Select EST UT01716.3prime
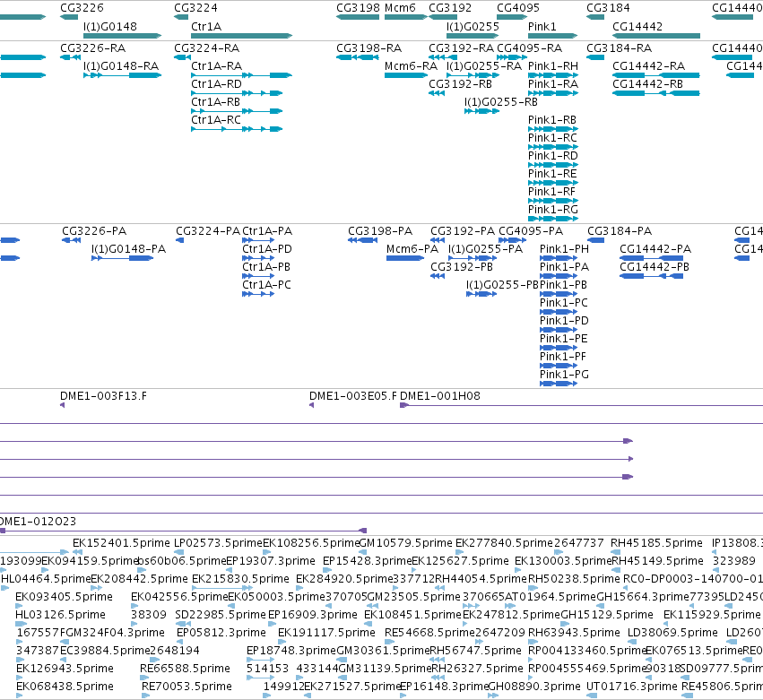 pos(631,687)
